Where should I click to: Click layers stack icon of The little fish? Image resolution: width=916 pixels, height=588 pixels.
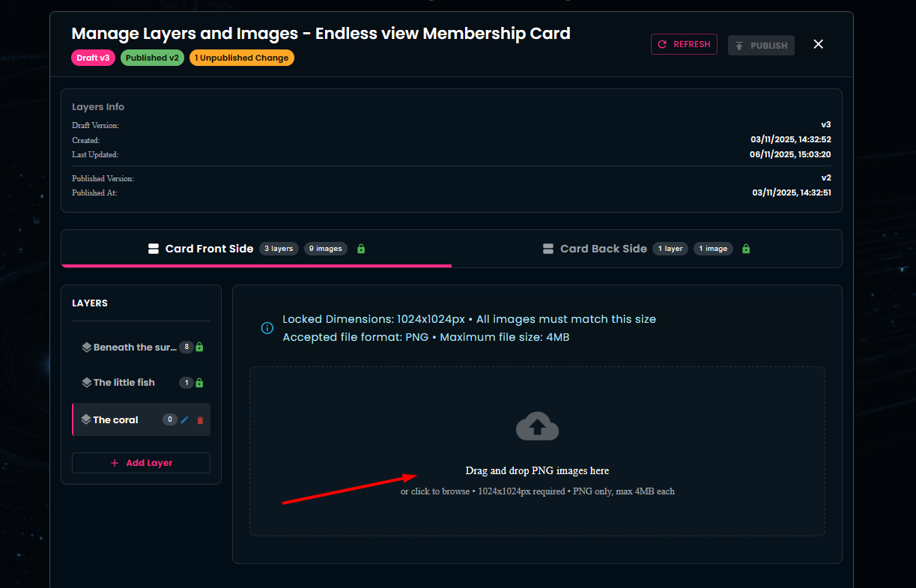tap(87, 383)
